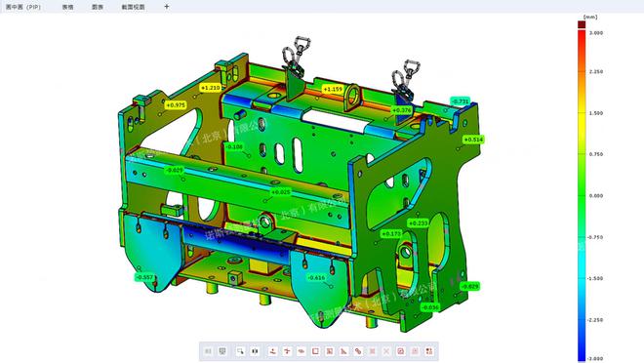
Task: Open the 截面视图 tab
Action: 133,7
